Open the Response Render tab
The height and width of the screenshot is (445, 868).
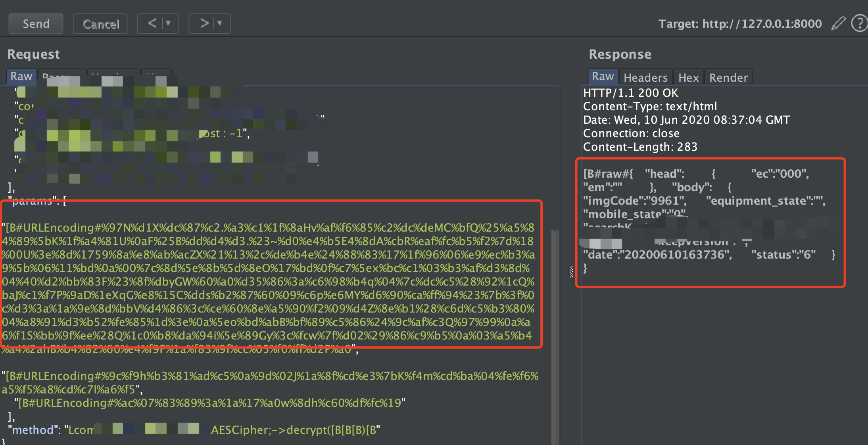tap(728, 77)
